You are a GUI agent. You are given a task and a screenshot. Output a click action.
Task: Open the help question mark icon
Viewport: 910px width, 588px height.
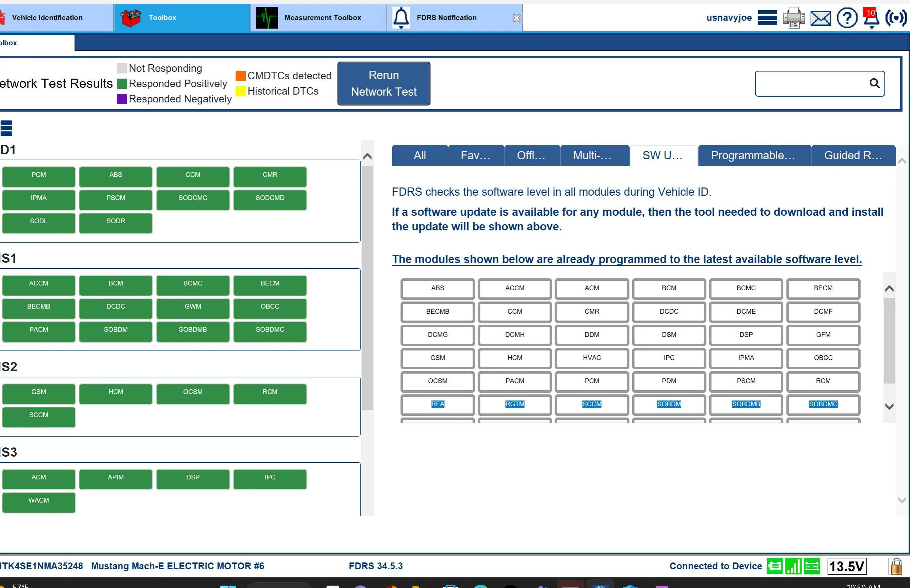(x=847, y=18)
